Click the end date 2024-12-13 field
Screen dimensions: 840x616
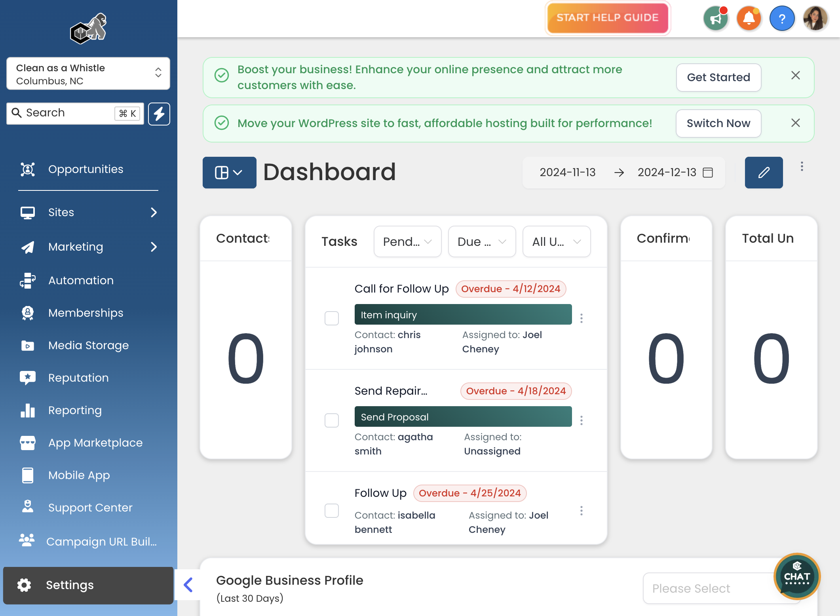pos(667,173)
